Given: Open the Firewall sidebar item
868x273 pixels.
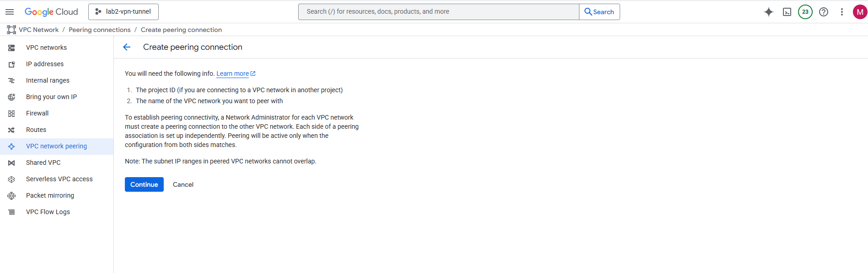Looking at the screenshot, I should pyautogui.click(x=37, y=113).
